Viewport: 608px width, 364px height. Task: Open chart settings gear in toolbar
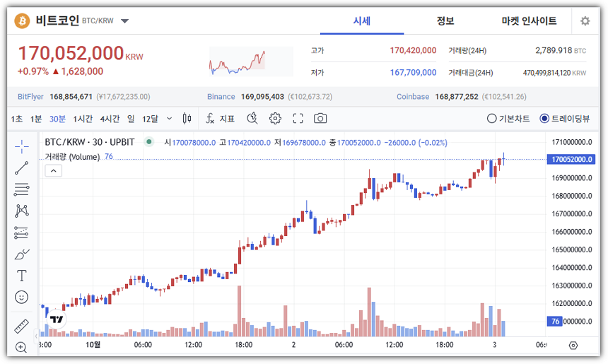click(275, 119)
